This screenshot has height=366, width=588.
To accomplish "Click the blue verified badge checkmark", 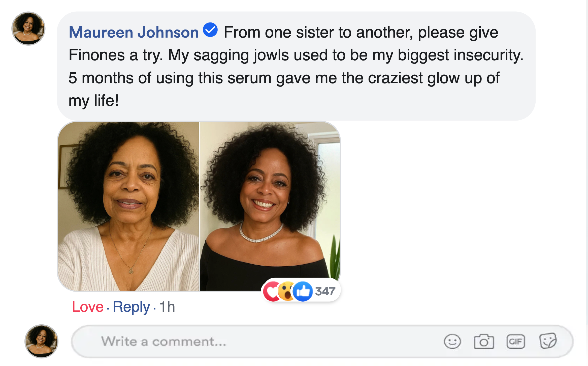I will tap(210, 30).
